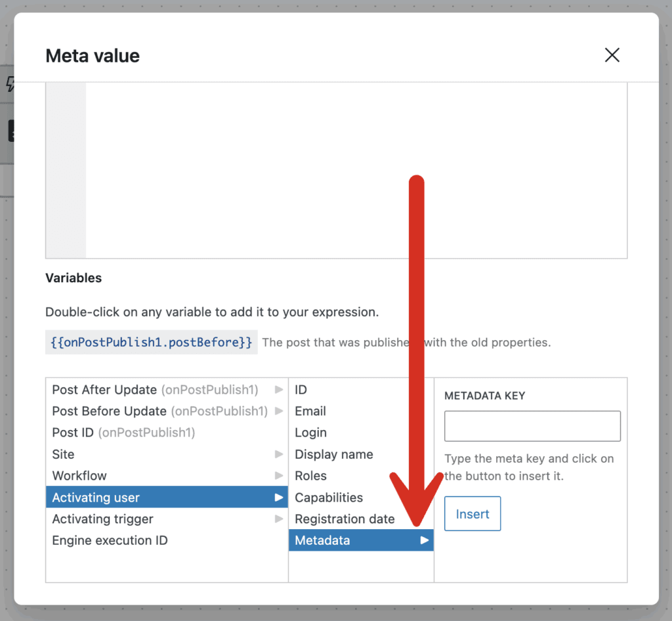The width and height of the screenshot is (672, 621).
Task: Click the Insert button
Action: [472, 513]
